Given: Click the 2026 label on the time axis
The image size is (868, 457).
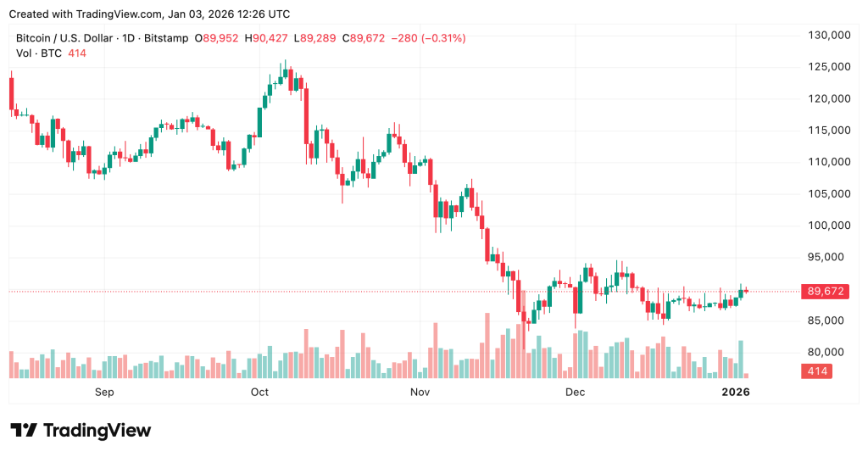Looking at the screenshot, I should 734,392.
